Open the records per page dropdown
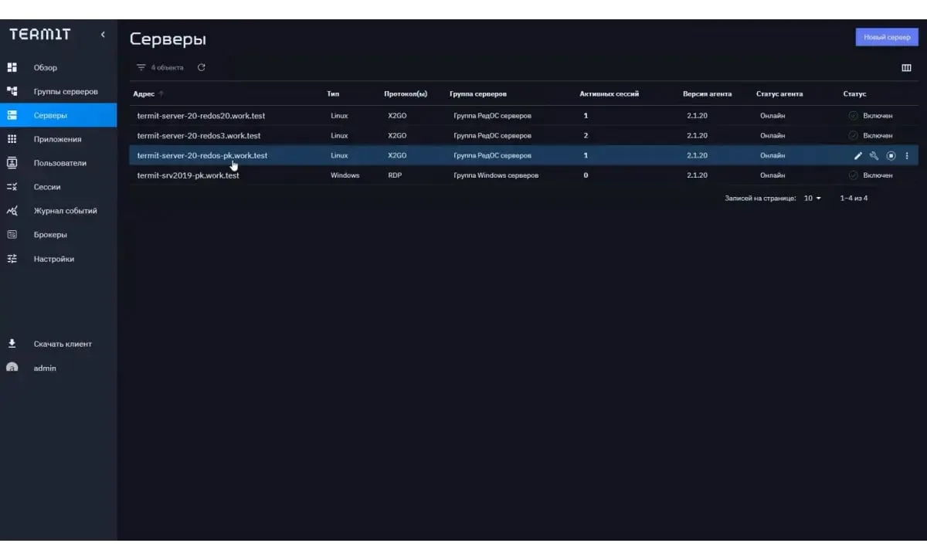This screenshot has width=927, height=560. pos(812,199)
